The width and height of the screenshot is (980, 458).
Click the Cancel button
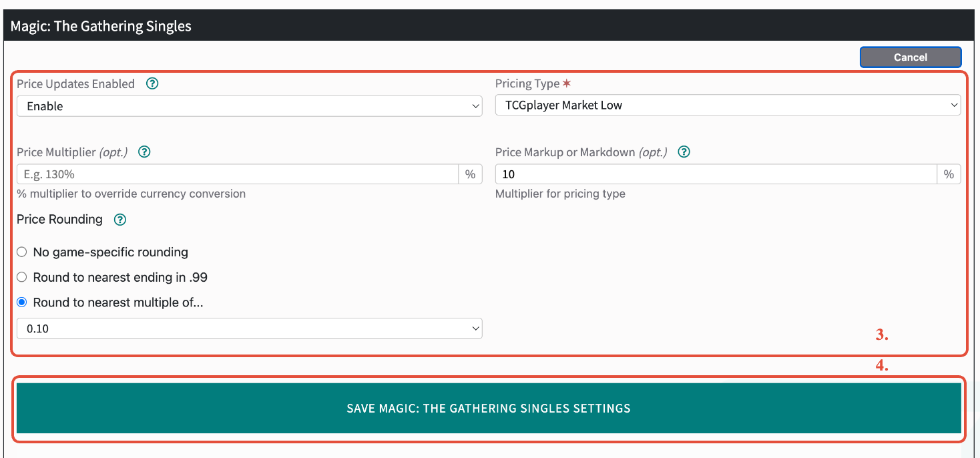coord(911,57)
